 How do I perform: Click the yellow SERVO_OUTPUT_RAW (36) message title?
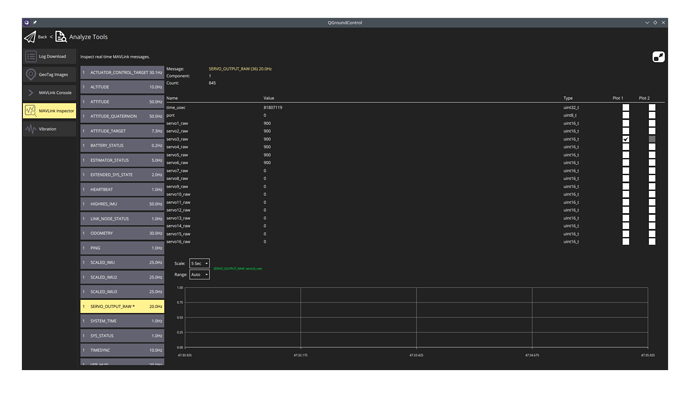click(x=240, y=69)
